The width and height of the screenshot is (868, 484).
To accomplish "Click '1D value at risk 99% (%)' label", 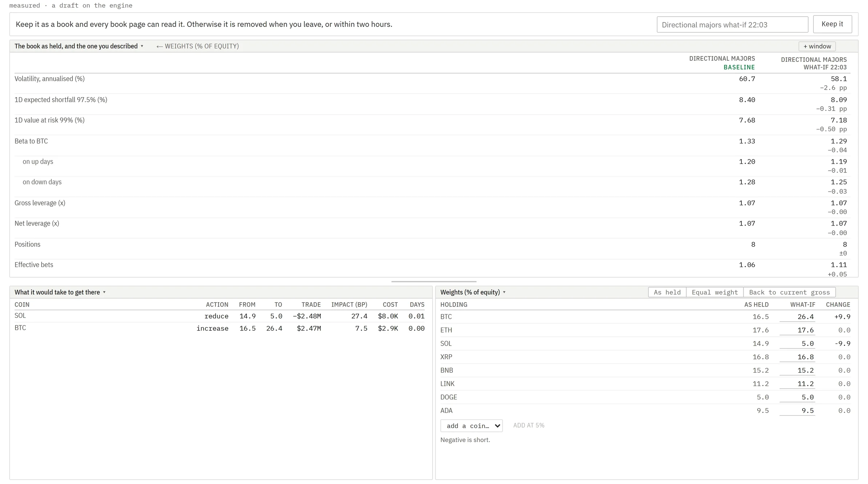I will (x=50, y=120).
